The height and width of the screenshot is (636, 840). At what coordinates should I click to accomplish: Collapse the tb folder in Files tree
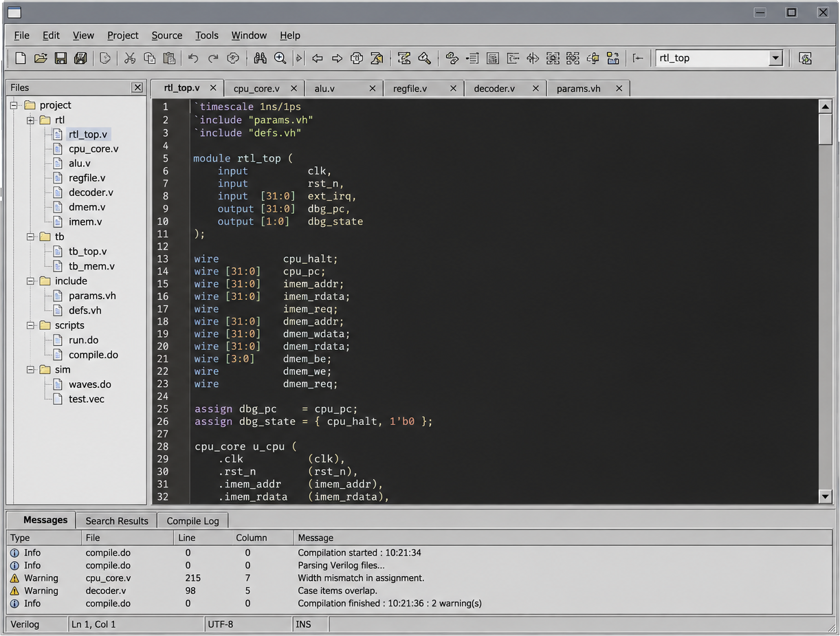click(x=30, y=237)
